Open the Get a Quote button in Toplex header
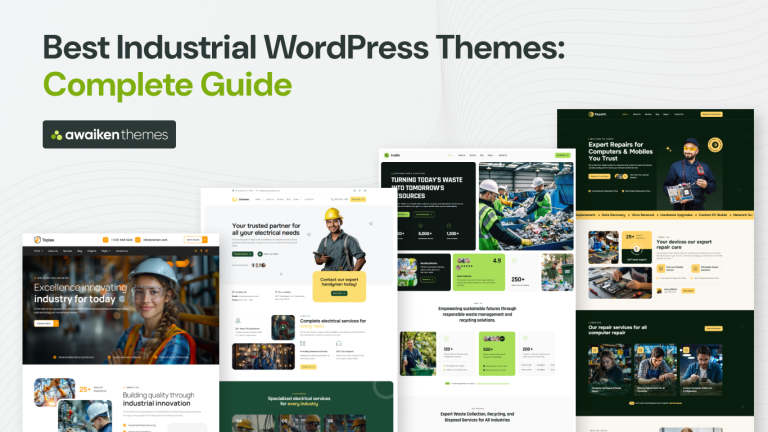768x432 pixels. click(x=195, y=240)
